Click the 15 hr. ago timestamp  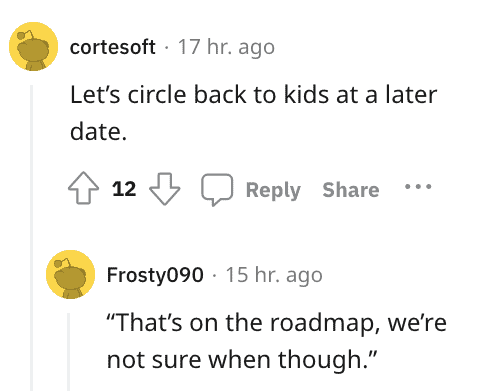click(274, 275)
